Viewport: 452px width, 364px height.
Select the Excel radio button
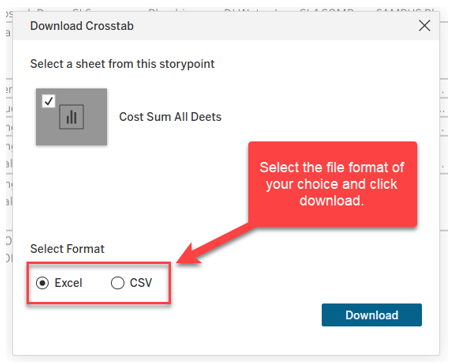(x=42, y=283)
